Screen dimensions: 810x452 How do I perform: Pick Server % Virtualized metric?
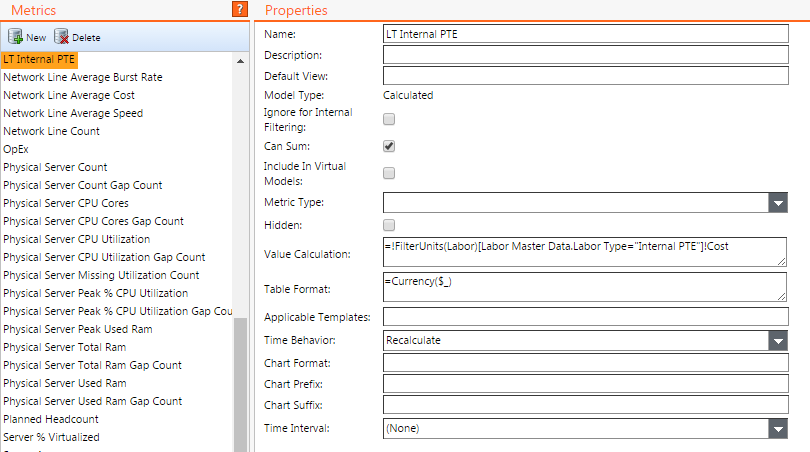(51, 437)
